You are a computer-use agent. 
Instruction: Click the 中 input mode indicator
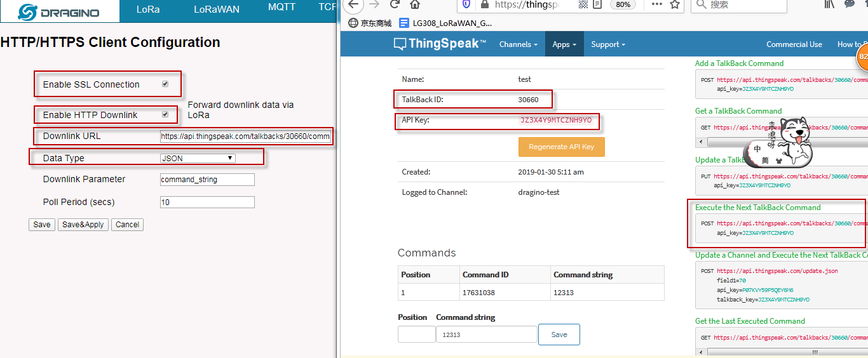point(758,149)
